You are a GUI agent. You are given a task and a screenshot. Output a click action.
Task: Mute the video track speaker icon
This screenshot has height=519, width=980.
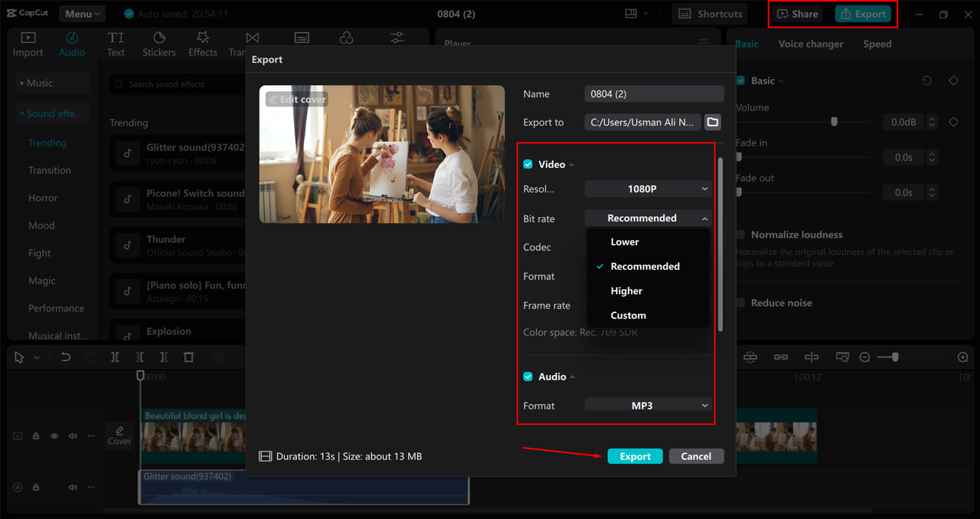(73, 436)
